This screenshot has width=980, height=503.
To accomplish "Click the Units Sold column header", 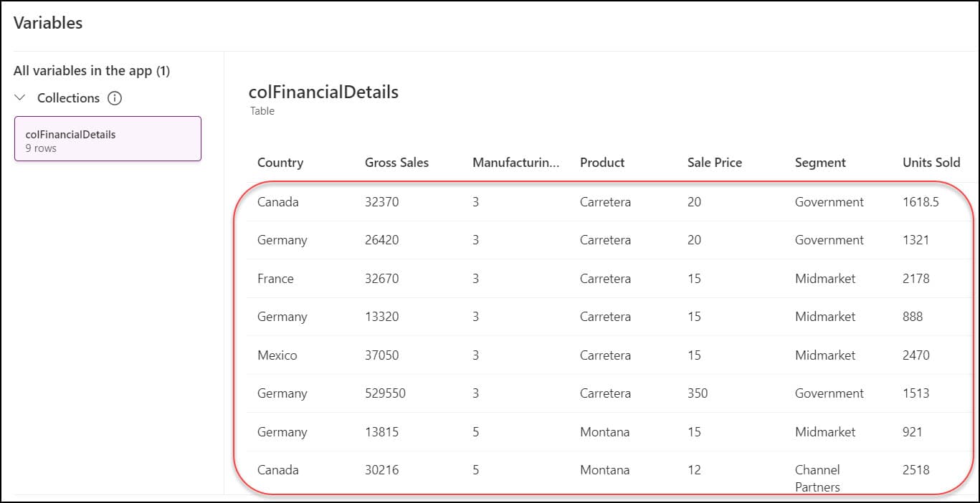I will click(x=931, y=163).
